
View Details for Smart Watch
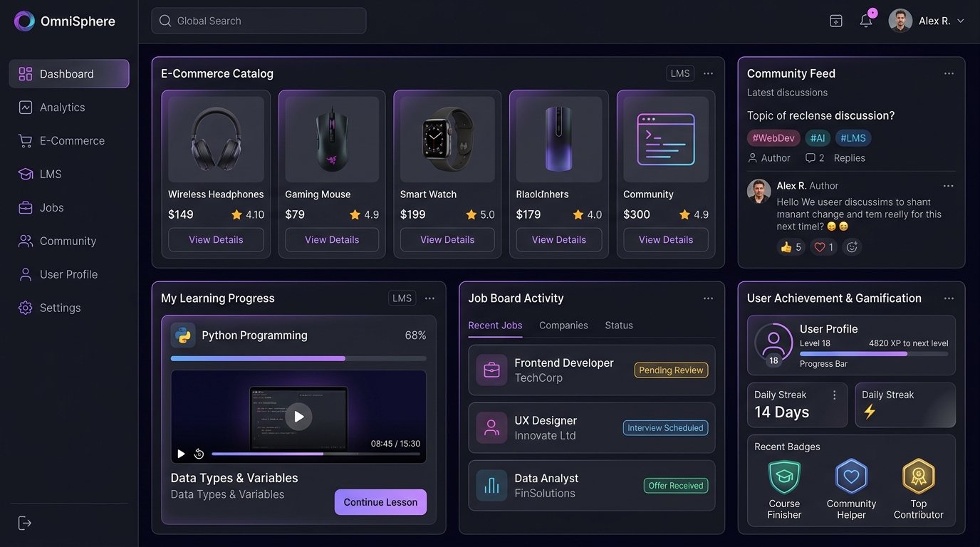tap(447, 240)
